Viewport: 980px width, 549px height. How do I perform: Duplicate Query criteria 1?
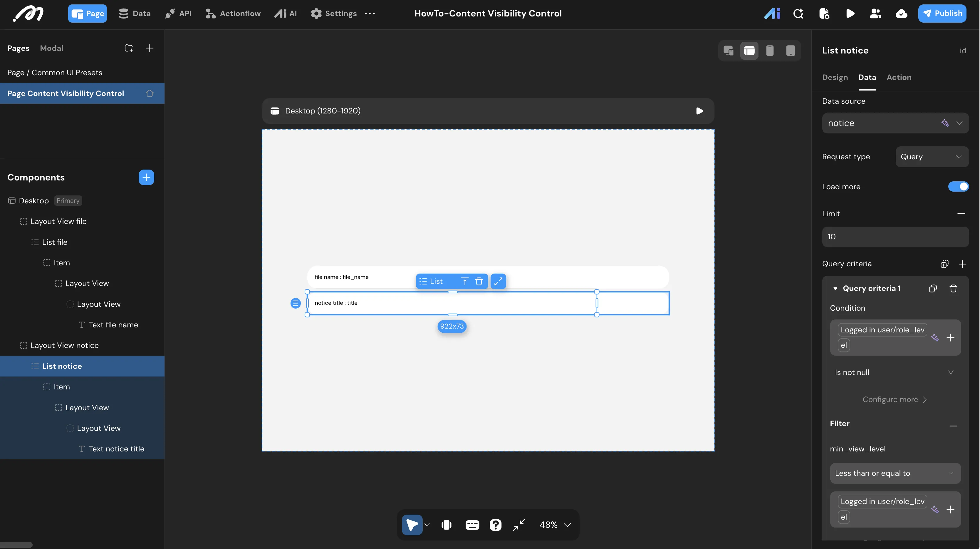(932, 289)
